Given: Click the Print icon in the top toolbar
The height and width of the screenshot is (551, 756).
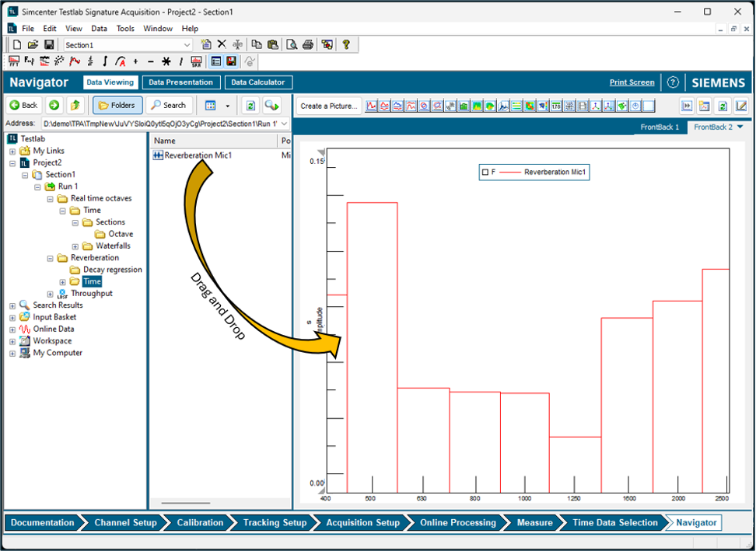Looking at the screenshot, I should [x=307, y=45].
